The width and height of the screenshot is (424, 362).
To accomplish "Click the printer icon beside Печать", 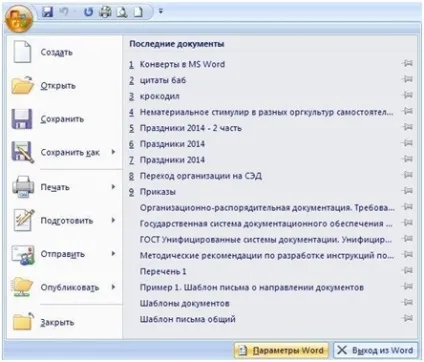I will point(23,187).
